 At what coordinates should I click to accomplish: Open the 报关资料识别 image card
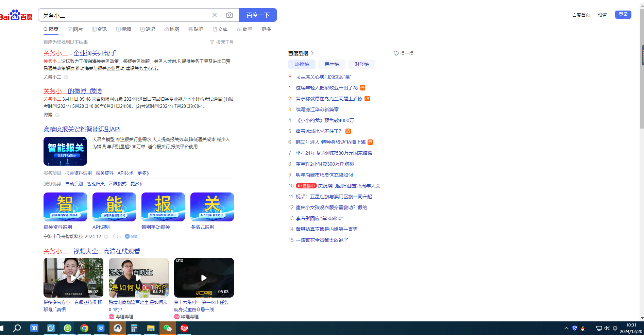(x=65, y=207)
